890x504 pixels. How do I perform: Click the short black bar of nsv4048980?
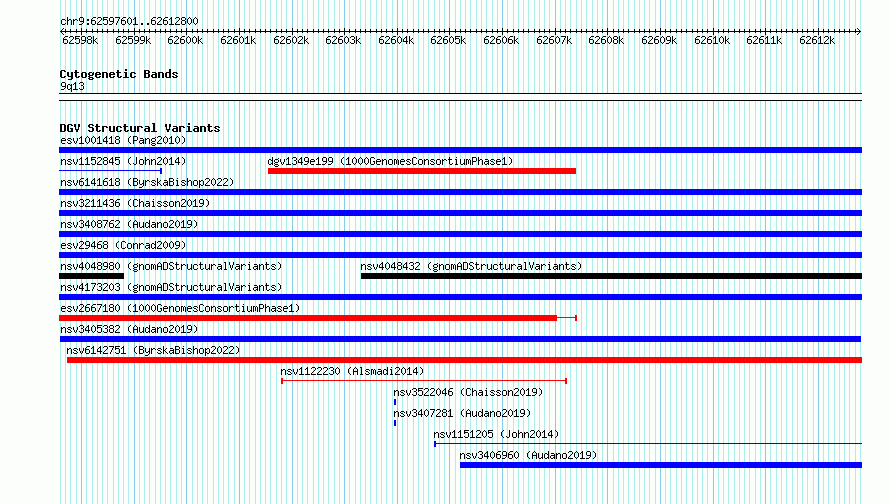pyautogui.click(x=91, y=276)
